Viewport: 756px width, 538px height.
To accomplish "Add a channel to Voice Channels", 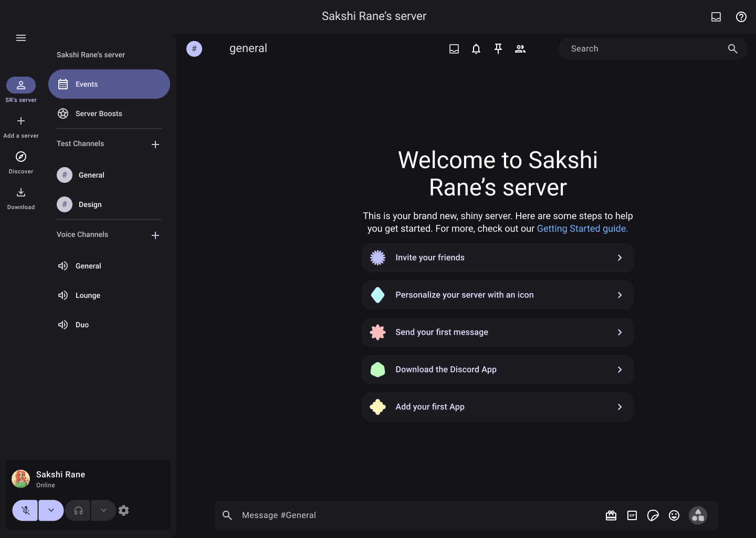I will 155,235.
